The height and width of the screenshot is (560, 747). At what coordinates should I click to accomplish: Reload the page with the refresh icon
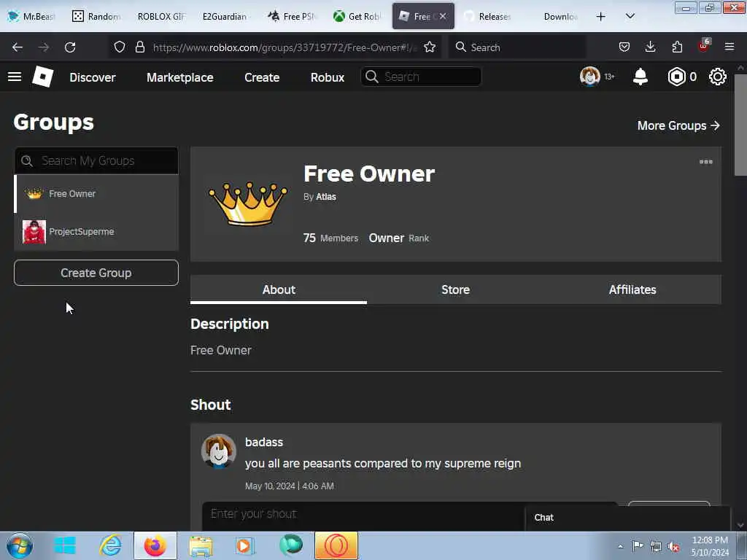pos(70,47)
